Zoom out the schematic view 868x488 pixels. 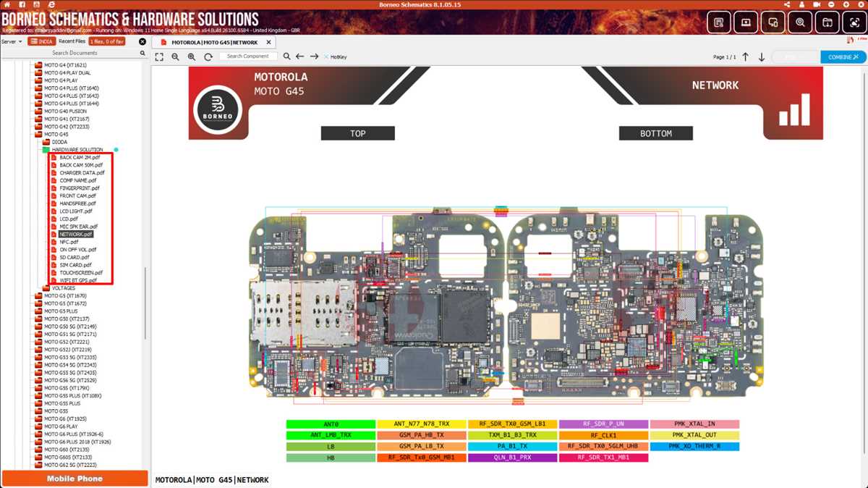175,56
